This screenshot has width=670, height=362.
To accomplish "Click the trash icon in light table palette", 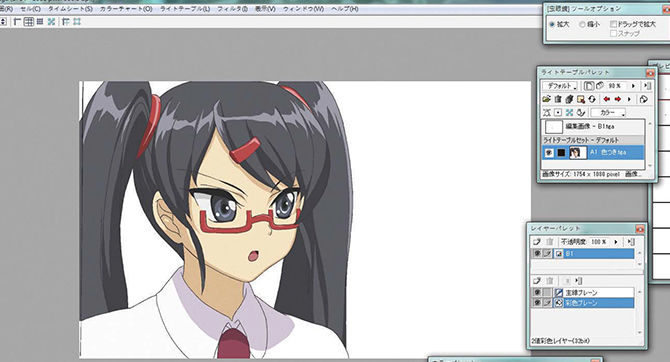I will [x=558, y=99].
